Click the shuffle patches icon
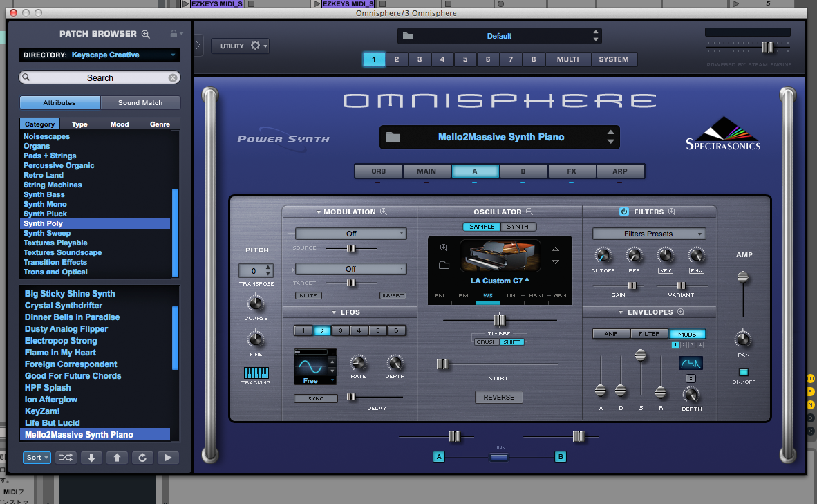Viewport: 817px width, 504px height. (x=66, y=458)
